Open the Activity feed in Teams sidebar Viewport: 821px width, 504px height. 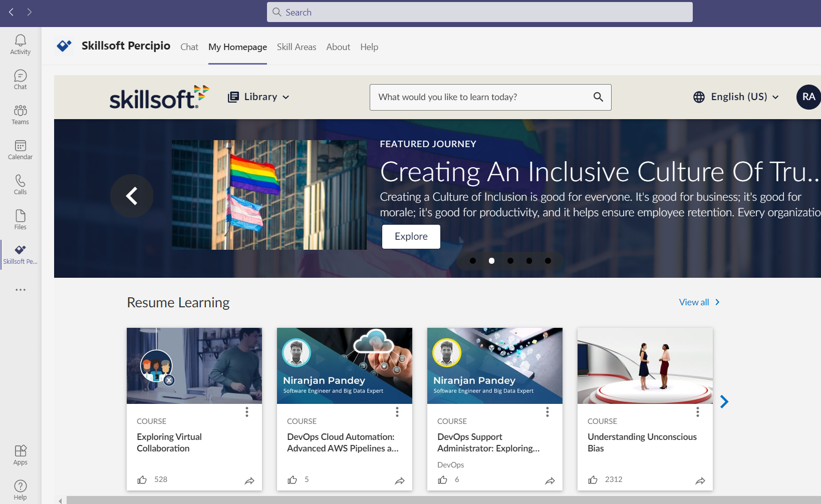[x=20, y=44]
